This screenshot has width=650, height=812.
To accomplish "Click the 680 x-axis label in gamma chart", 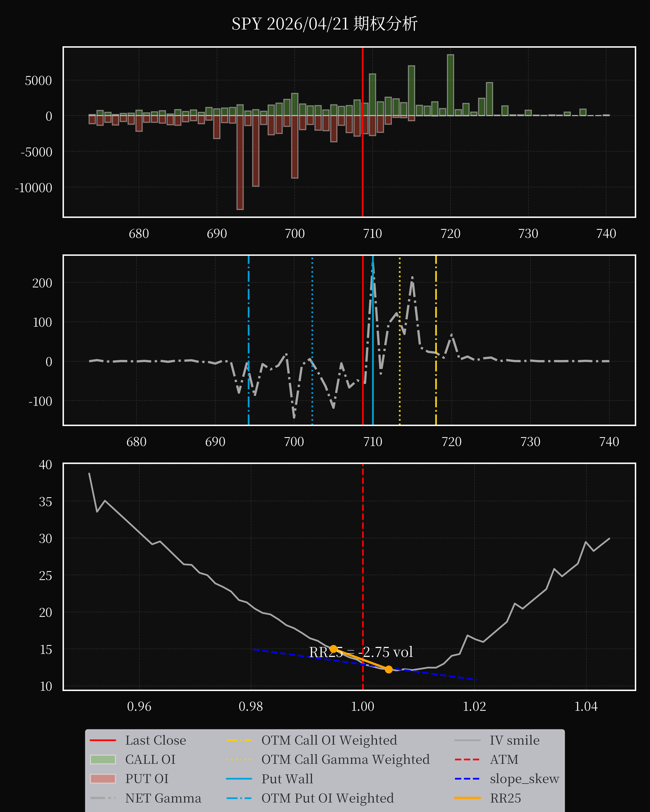I will (136, 441).
